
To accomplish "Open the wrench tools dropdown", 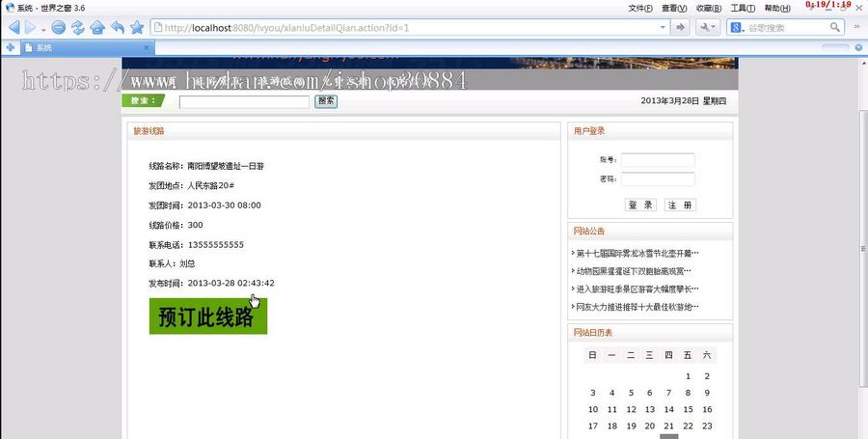I will 707,27.
